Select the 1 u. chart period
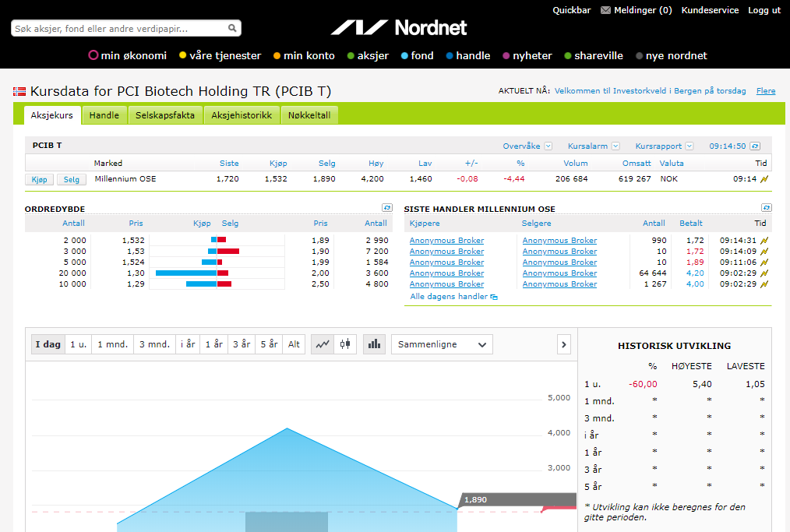This screenshot has width=790, height=532. [78, 344]
